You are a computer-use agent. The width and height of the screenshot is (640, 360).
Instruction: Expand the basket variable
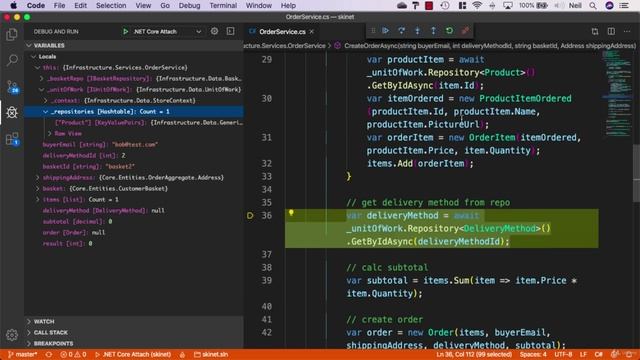[x=38, y=189]
